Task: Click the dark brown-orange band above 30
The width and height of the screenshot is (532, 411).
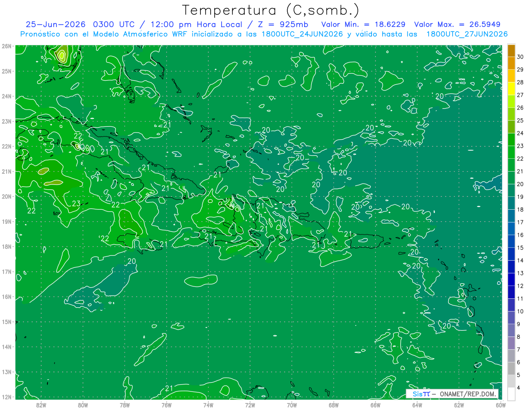Action: click(x=511, y=51)
